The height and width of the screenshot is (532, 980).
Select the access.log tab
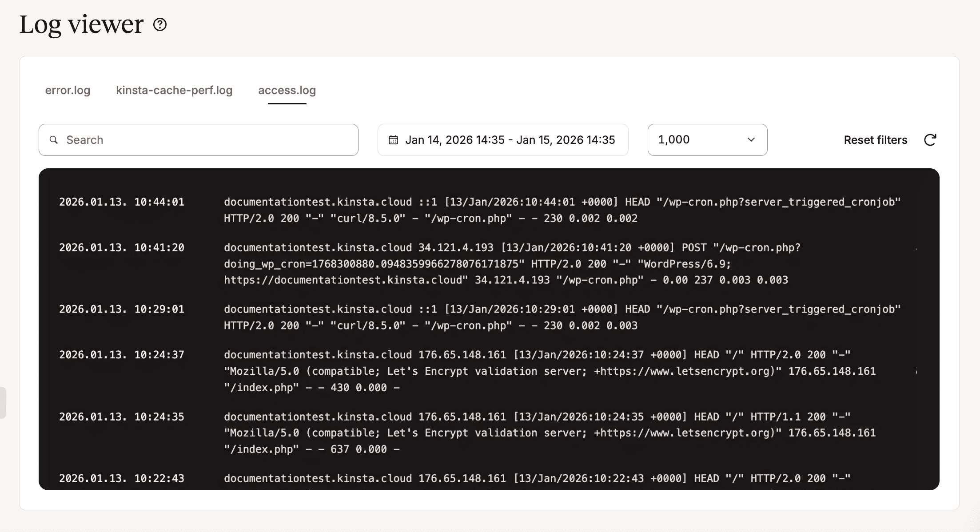287,90
